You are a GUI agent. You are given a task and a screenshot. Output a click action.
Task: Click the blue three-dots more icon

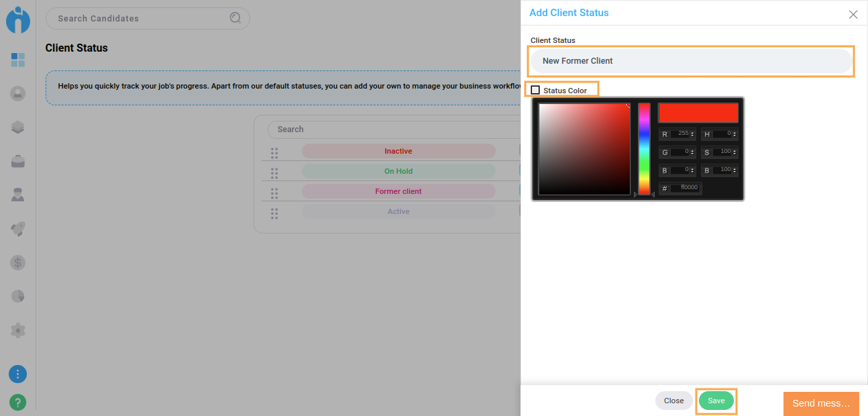[18, 374]
